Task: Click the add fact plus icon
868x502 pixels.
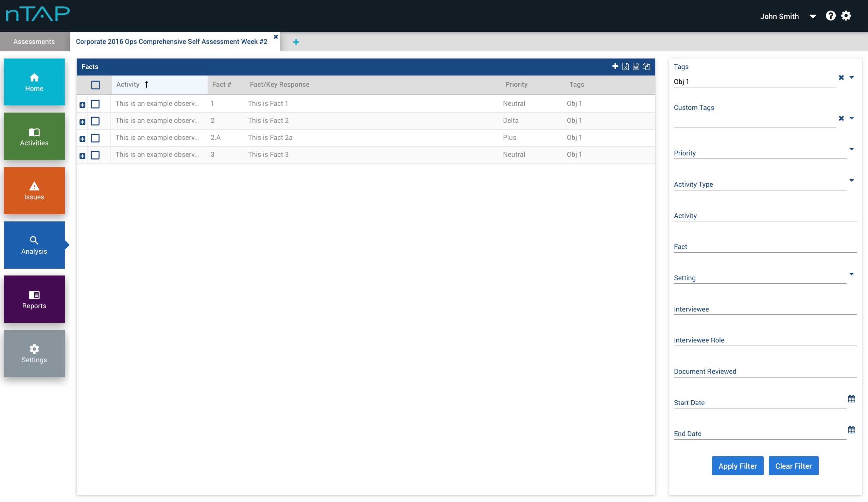Action: point(615,66)
